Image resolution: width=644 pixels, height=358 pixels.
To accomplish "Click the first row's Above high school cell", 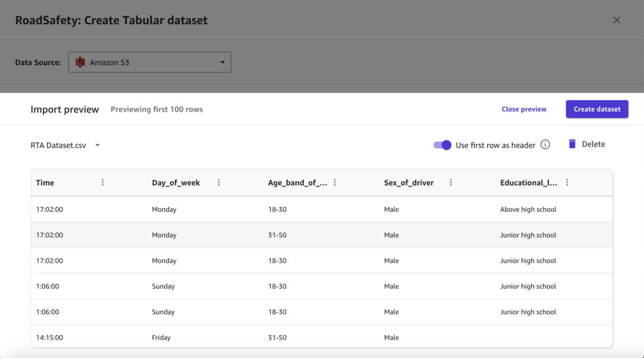I will click(x=528, y=209).
